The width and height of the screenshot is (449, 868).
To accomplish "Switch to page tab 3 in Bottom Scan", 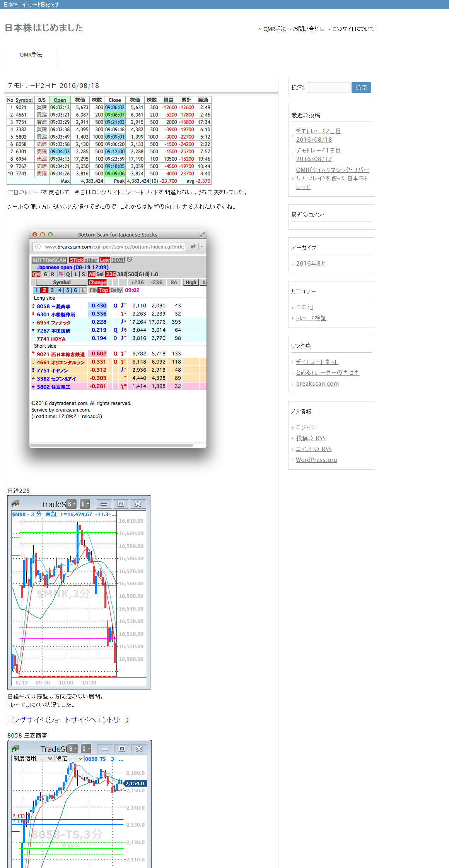I will click(x=52, y=290).
